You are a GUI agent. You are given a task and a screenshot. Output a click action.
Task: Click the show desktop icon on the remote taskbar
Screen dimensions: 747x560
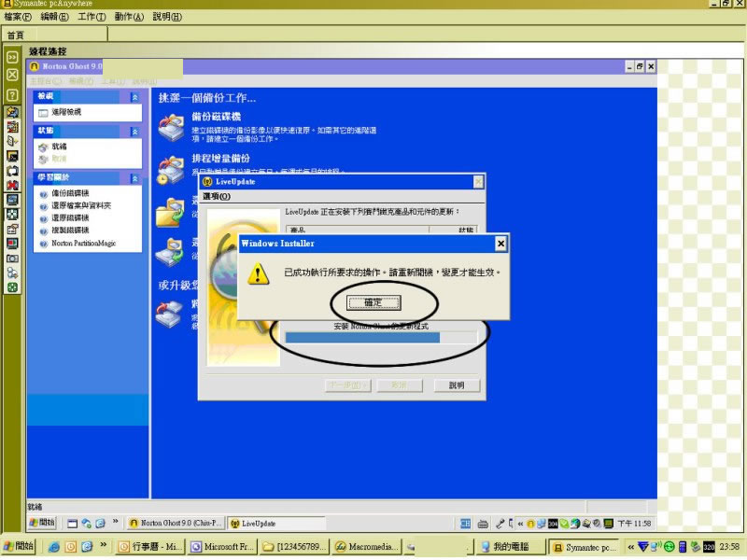pos(73,524)
